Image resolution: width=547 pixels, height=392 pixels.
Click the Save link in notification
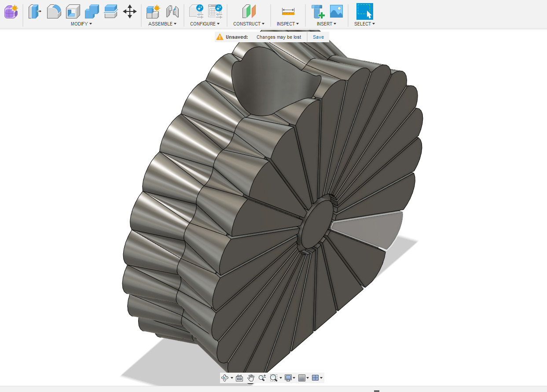[x=318, y=37]
